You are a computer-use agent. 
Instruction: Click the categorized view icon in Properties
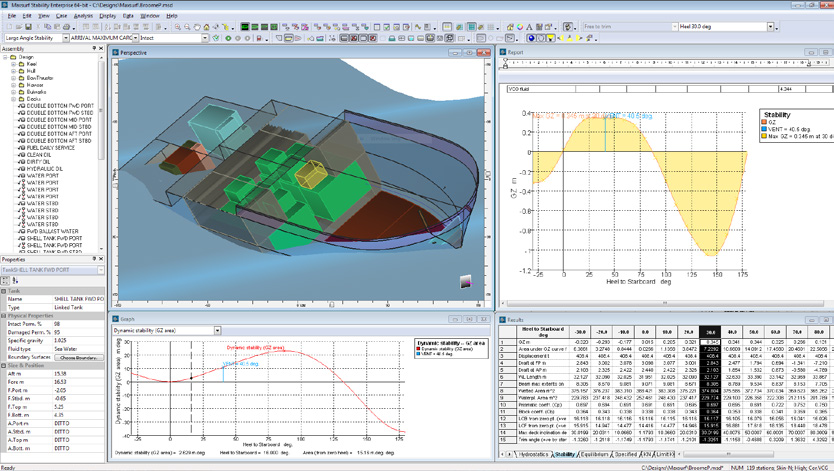pyautogui.click(x=5, y=280)
